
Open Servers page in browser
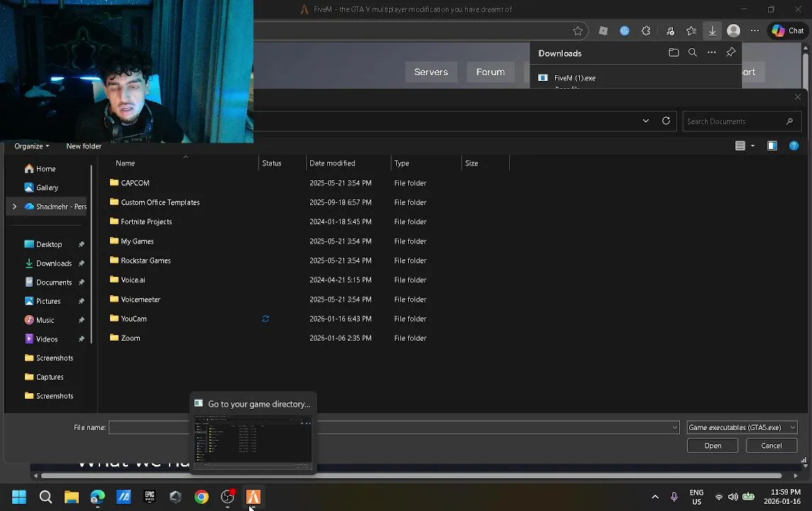431,72
